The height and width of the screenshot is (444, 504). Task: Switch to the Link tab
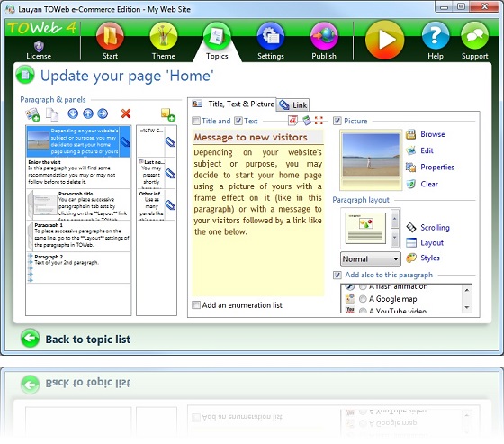293,104
